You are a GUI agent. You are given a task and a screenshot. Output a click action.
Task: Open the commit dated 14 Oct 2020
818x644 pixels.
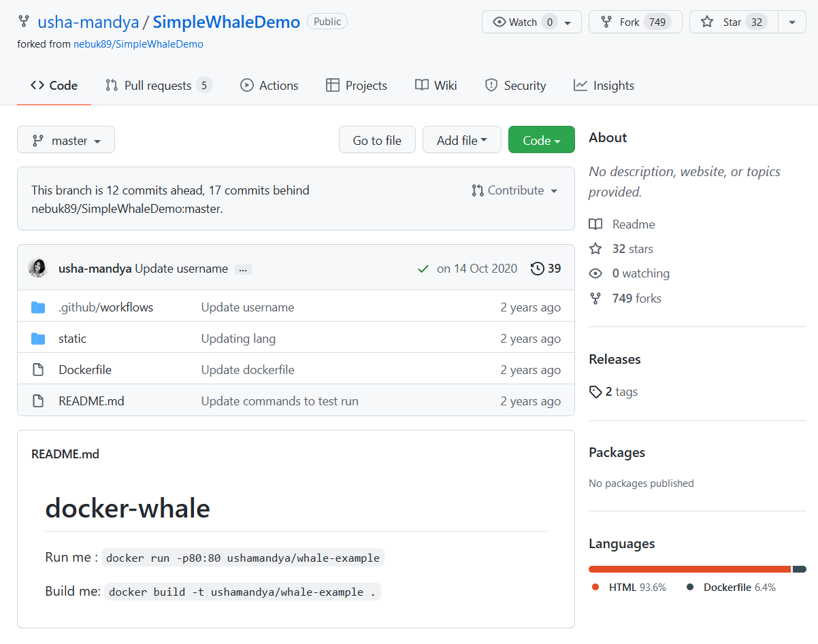[477, 269]
